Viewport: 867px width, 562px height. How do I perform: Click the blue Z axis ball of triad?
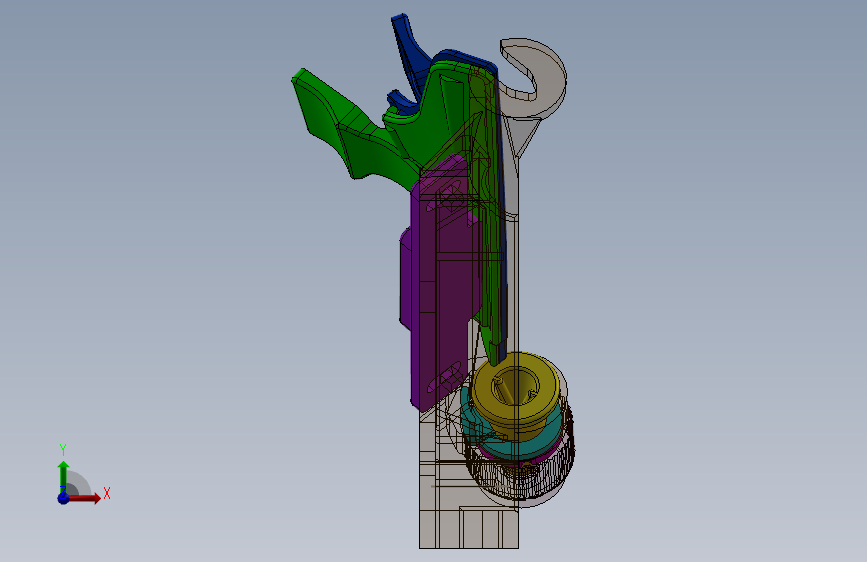pos(63,498)
